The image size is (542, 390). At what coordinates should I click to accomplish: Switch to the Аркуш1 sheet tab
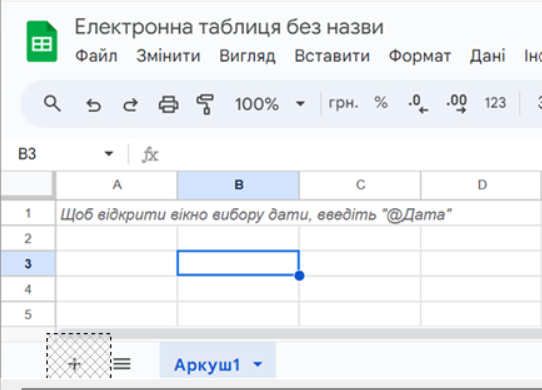point(207,364)
